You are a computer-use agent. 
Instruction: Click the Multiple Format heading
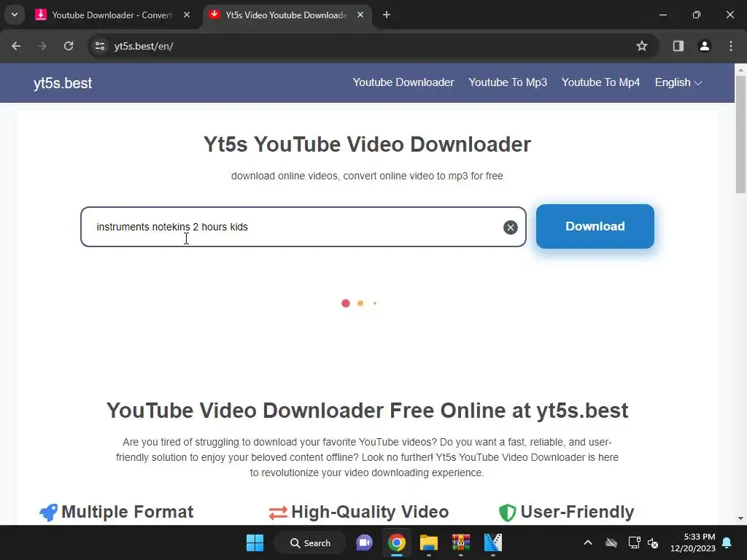[127, 512]
